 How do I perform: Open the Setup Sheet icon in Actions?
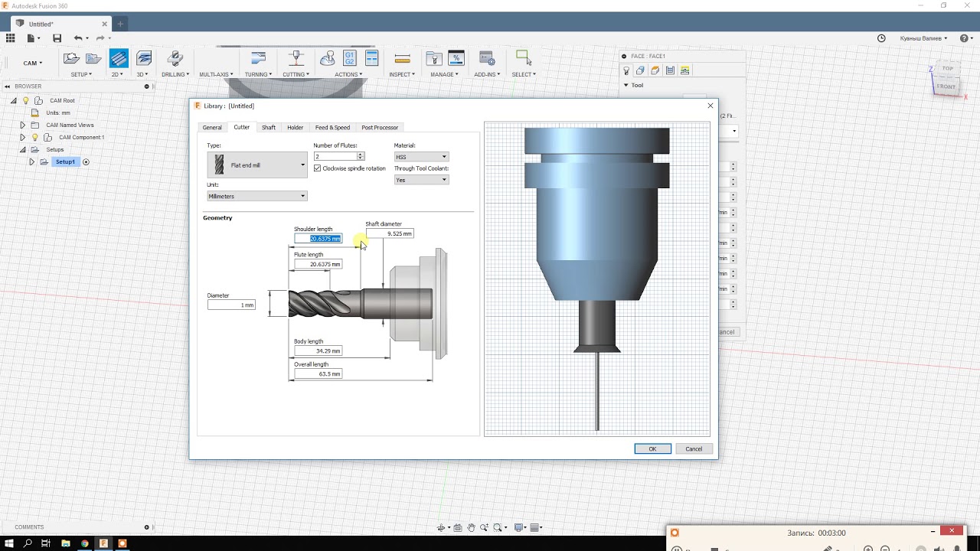point(372,58)
